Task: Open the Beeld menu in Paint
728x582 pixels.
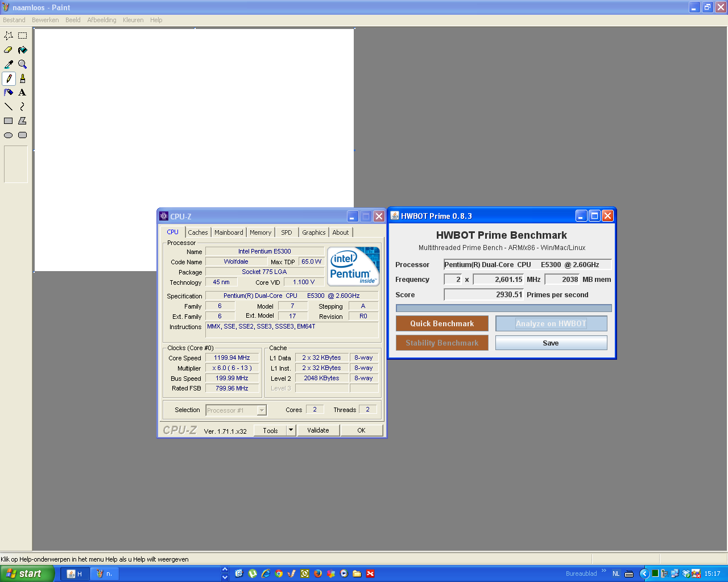Action: coord(73,20)
